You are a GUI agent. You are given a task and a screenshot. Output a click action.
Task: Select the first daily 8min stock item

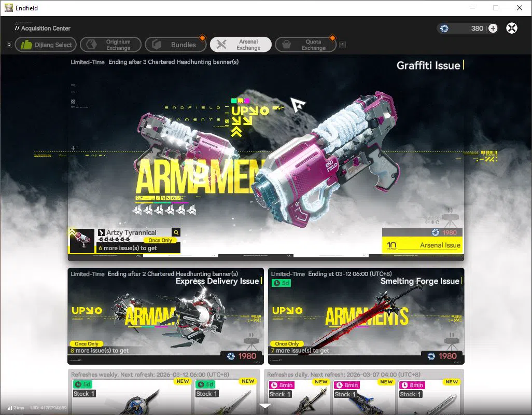[299, 397]
